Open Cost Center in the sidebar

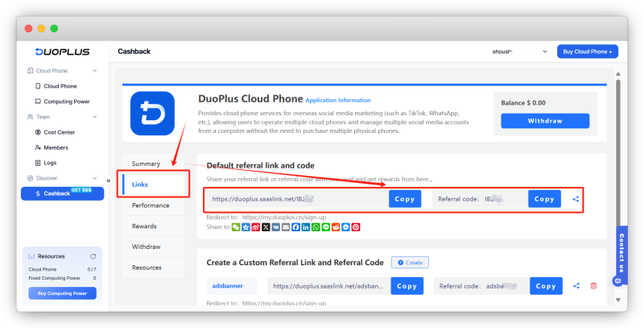tap(60, 132)
